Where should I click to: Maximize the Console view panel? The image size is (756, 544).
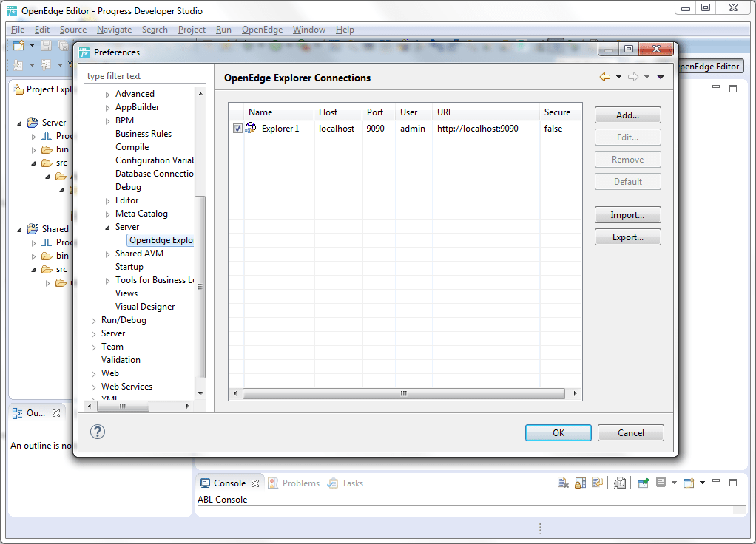pyautogui.click(x=733, y=483)
